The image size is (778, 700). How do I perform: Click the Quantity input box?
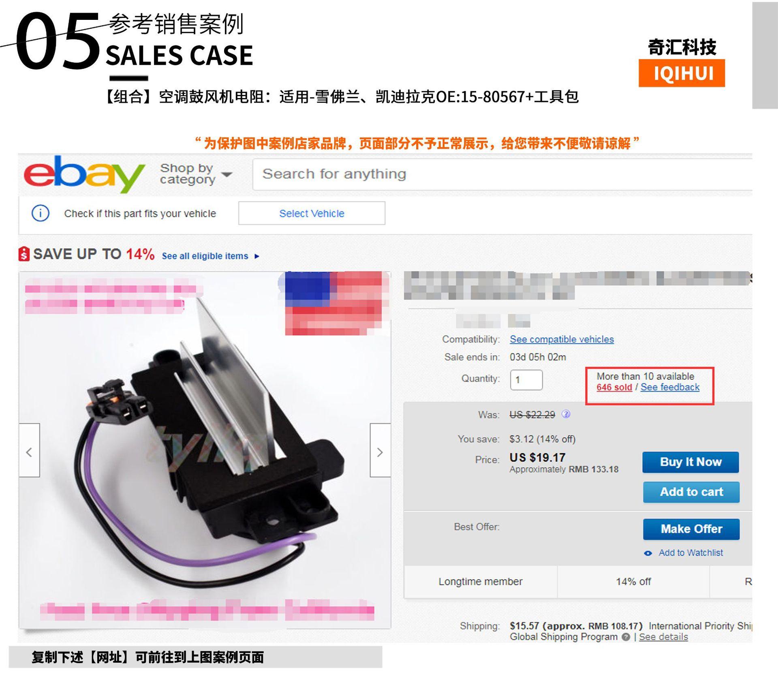(526, 380)
